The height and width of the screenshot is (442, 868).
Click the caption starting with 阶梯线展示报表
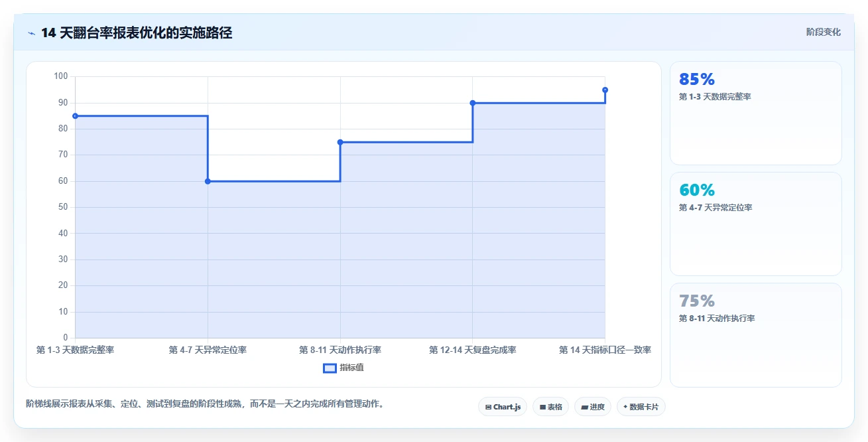(206, 404)
